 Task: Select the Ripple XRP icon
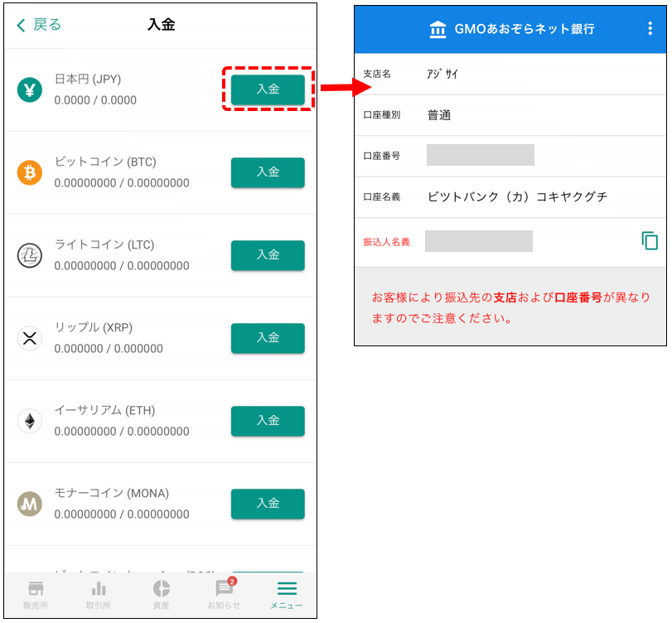(x=30, y=338)
